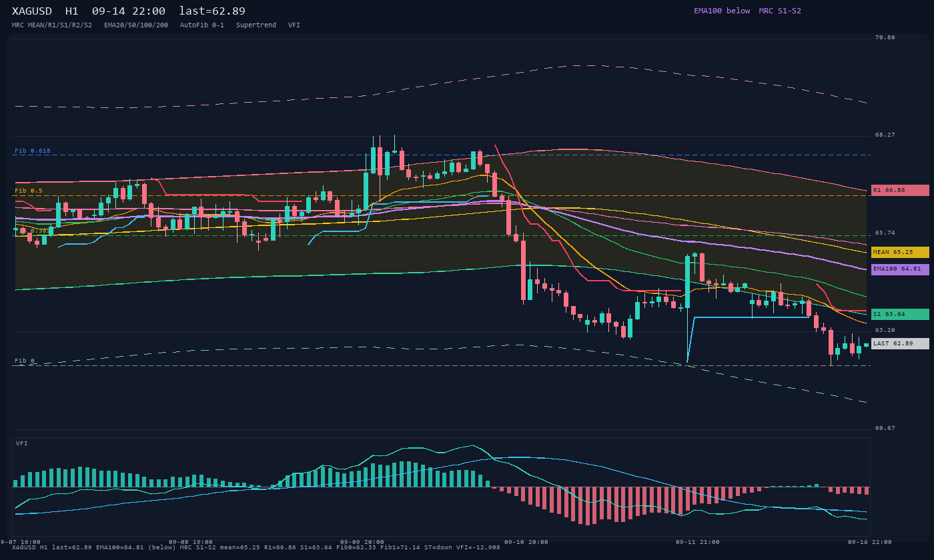
Task: Click the 09-09 20:00 time axis label
Action: pyautogui.click(x=362, y=542)
